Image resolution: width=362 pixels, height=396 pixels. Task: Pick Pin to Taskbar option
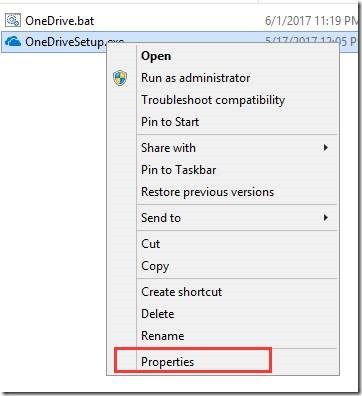179,170
